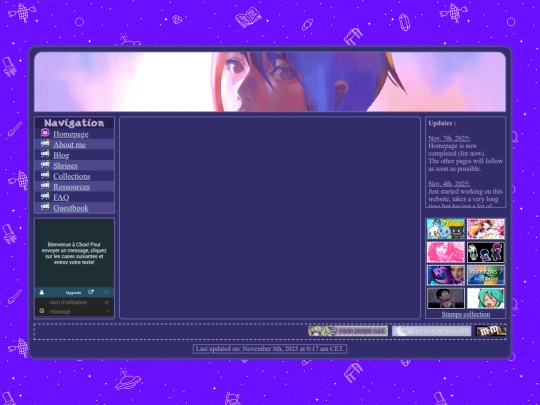The width and height of the screenshot is (540, 405).
Task: Open the emoji picker in Cbox
Action: tap(42, 311)
